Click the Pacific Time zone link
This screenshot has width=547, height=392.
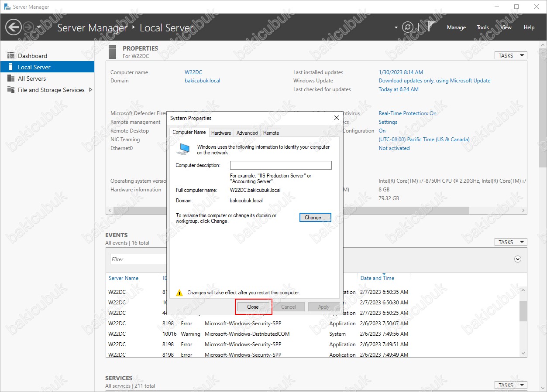pos(424,140)
